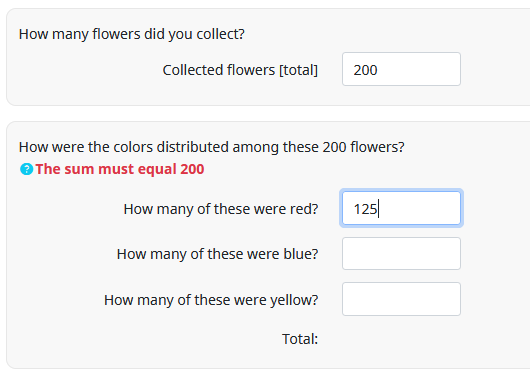The width and height of the screenshot is (530, 369).
Task: Click the "Total:" label
Action: [x=300, y=339]
